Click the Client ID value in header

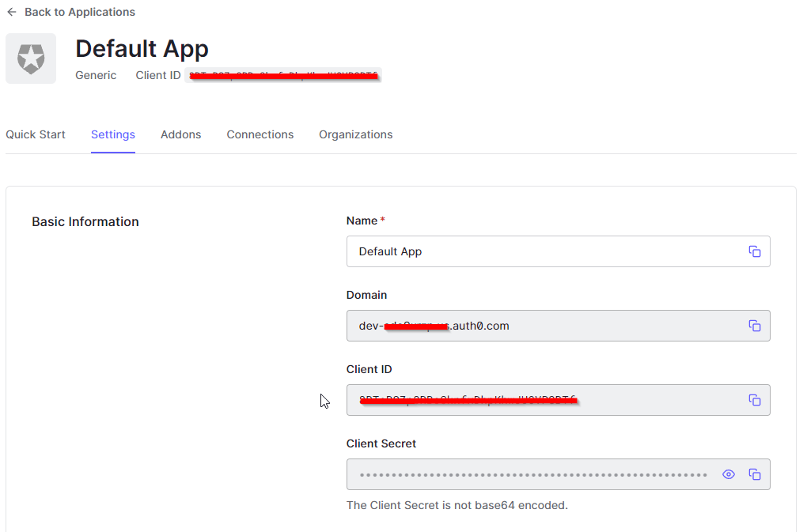(282, 76)
